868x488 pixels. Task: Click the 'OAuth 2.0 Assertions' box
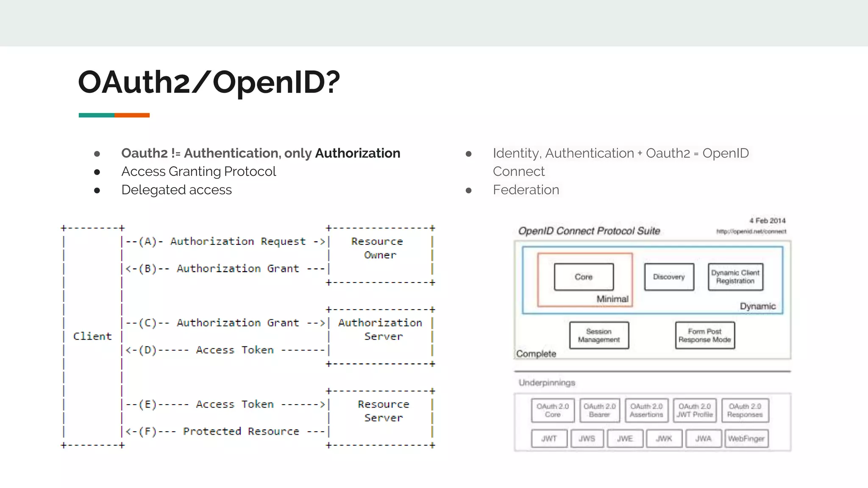pos(646,410)
